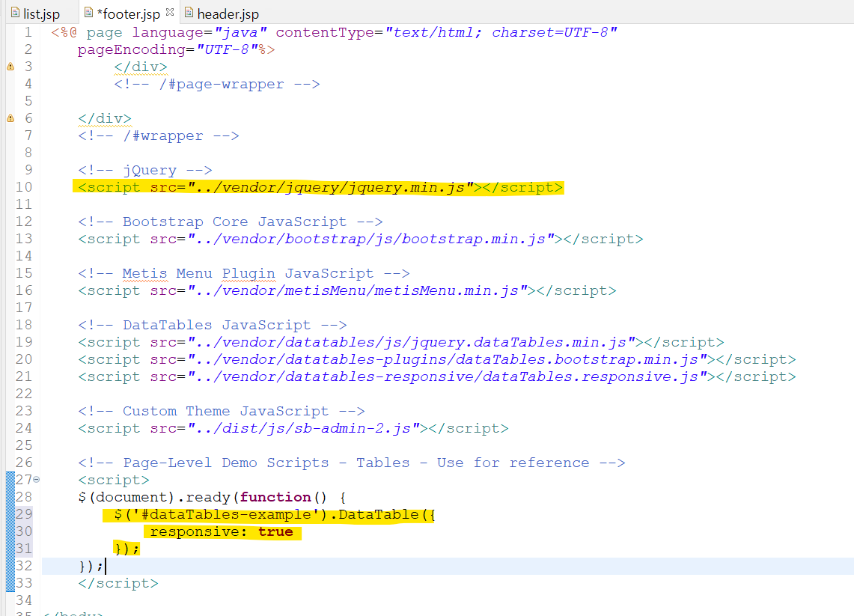Click the dataTables.bootstrap.min.js script line

click(437, 359)
